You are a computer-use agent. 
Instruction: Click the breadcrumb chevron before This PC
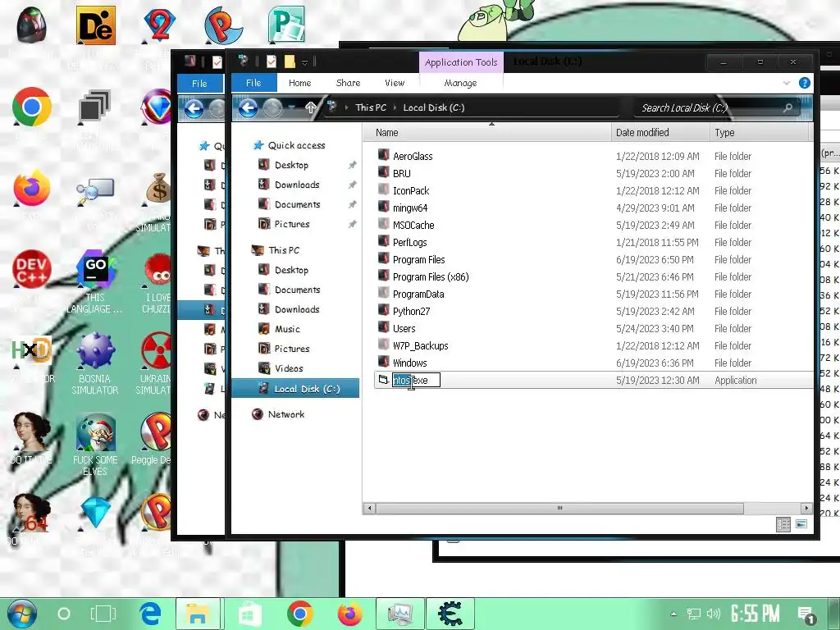(x=346, y=107)
